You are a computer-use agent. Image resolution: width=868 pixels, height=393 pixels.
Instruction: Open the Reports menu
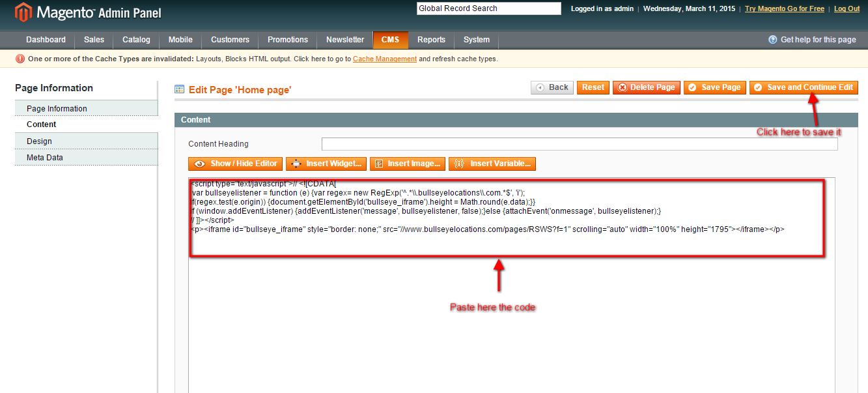pyautogui.click(x=432, y=40)
